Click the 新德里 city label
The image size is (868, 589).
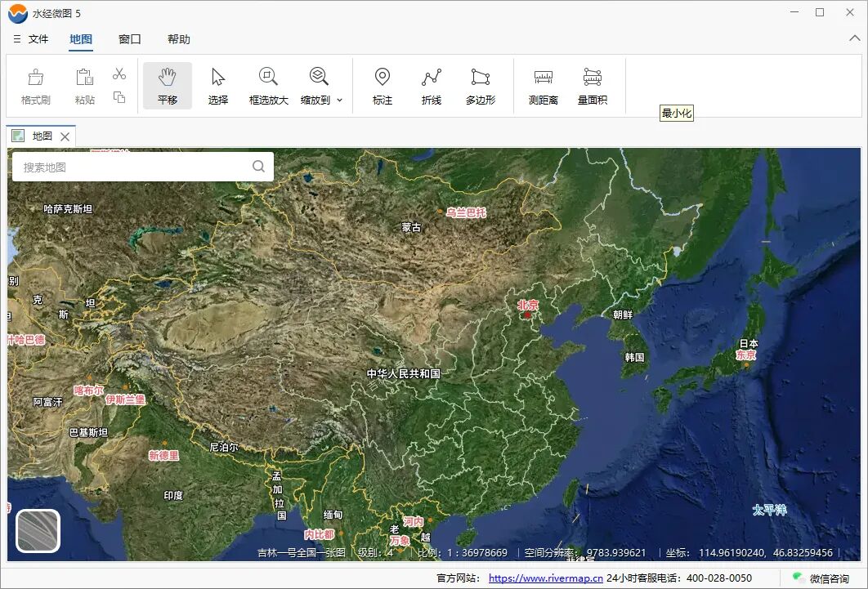[163, 456]
